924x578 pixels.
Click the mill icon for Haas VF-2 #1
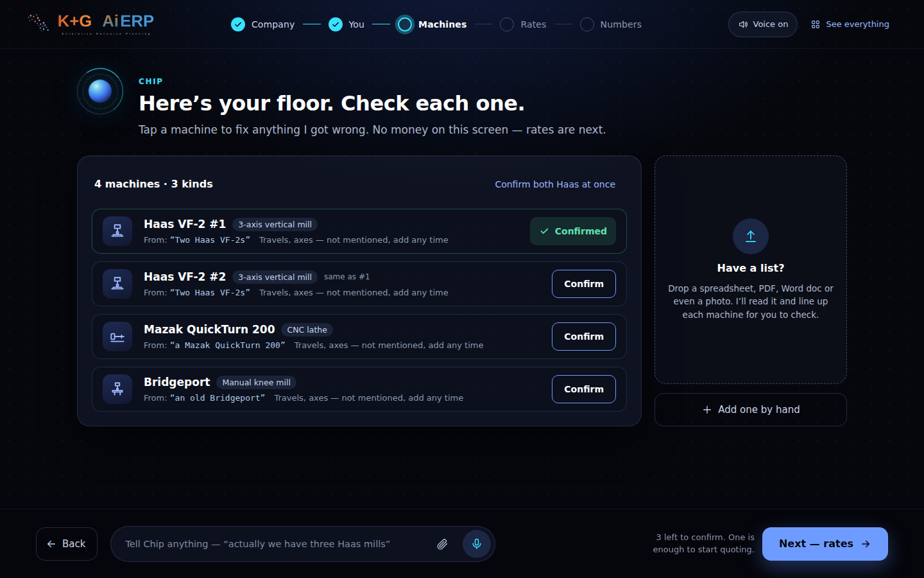coord(117,231)
